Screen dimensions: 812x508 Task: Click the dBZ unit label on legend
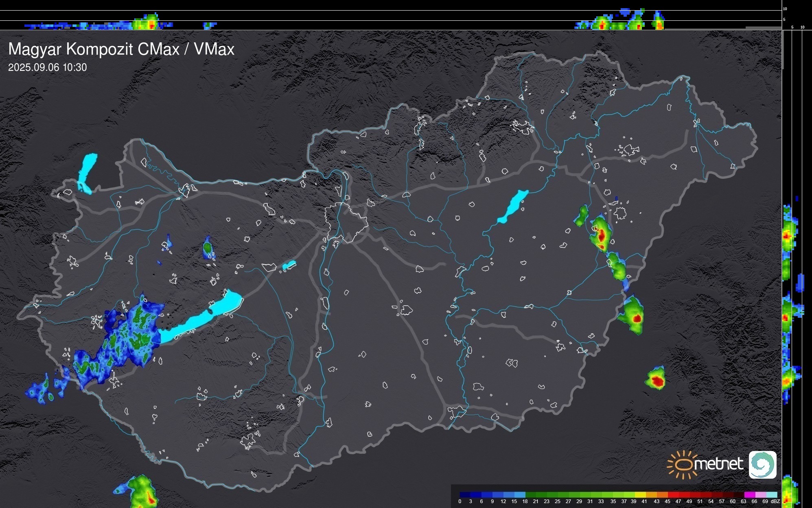tap(775, 501)
